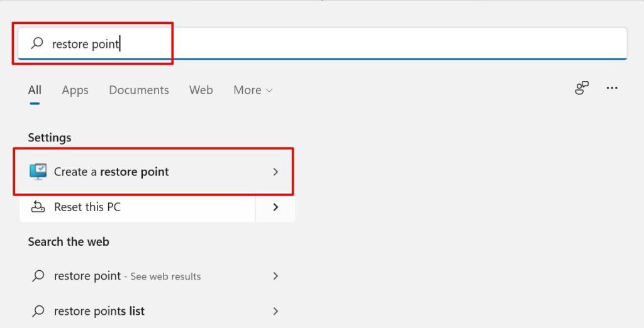Click the magnifier icon in search box
Image resolution: width=644 pixels, height=328 pixels.
pyautogui.click(x=37, y=43)
